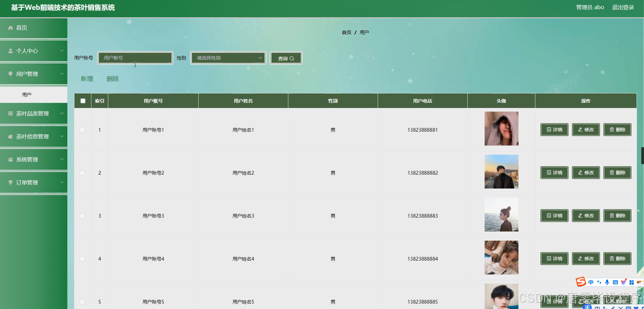Click 修改 for 用户账号3

coord(586,216)
